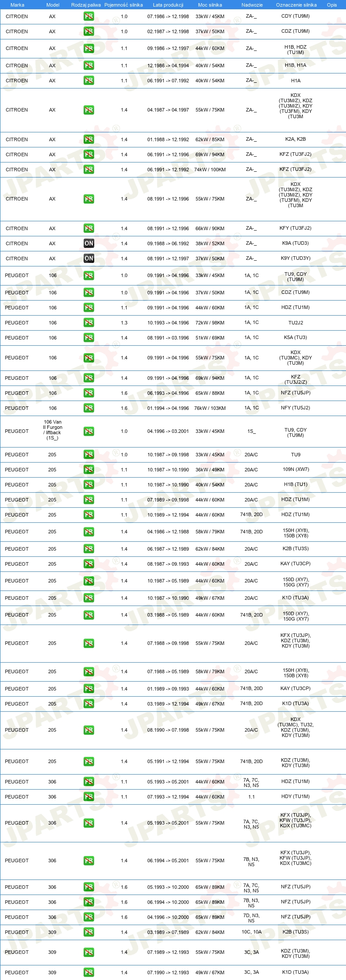The height and width of the screenshot is (980, 346).
Task: Click the Oznaczenie silnika column header
Action: click(296, 5)
